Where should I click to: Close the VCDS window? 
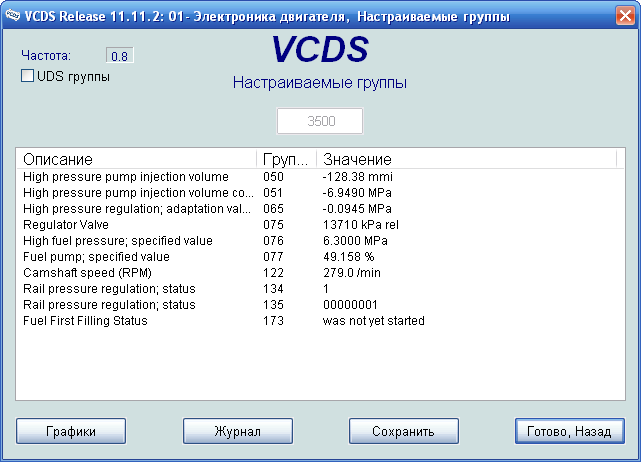point(625,16)
